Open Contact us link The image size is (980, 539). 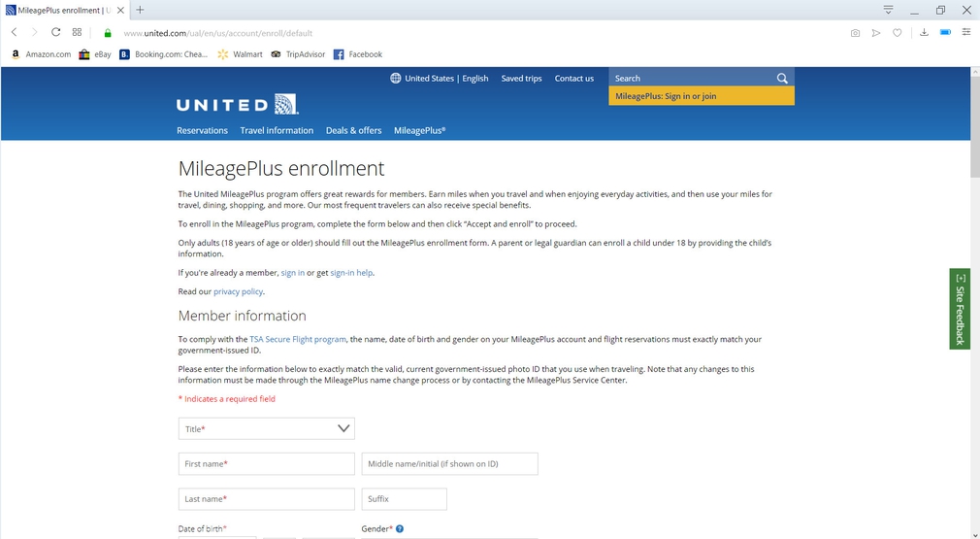[573, 78]
